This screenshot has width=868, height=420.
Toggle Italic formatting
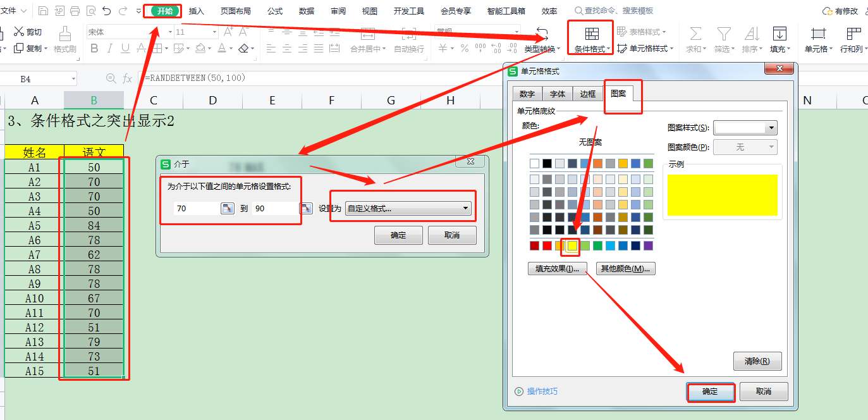(109, 48)
